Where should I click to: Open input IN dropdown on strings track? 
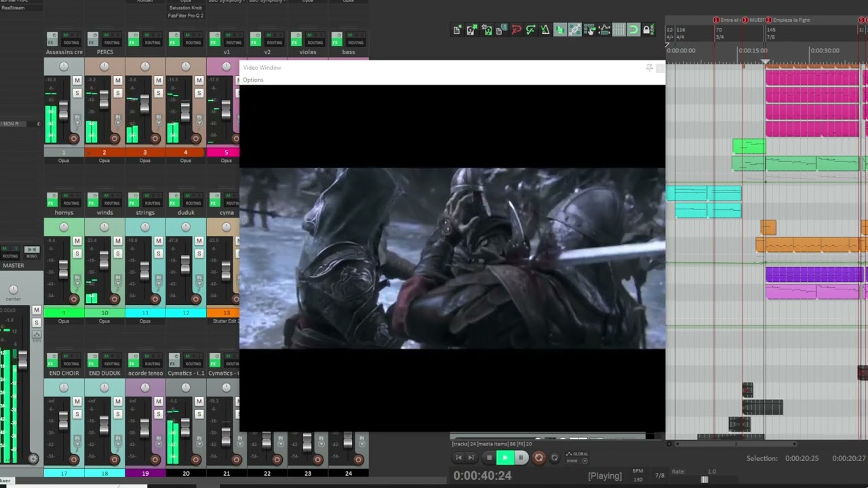159,281
